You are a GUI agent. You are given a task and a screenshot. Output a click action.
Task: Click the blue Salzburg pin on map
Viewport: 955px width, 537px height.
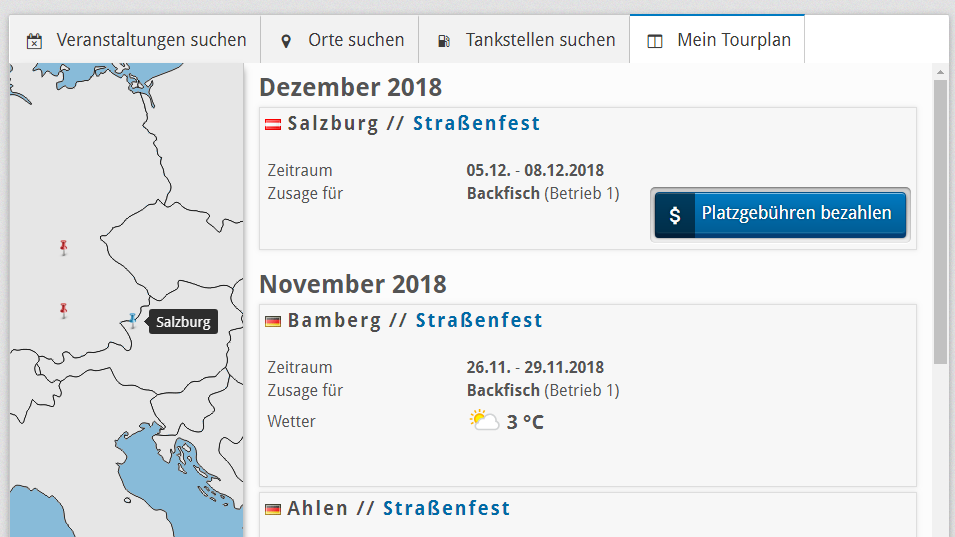(132, 320)
